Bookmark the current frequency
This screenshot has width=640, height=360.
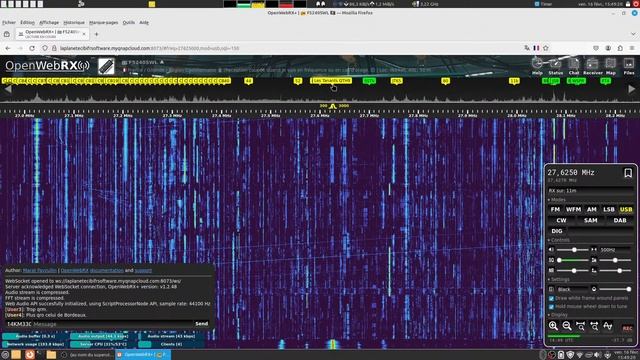(628, 173)
